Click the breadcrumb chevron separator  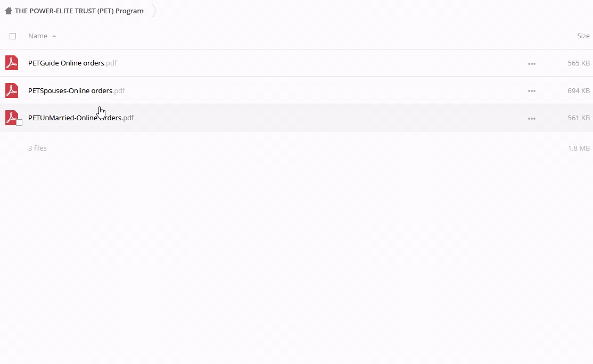click(154, 11)
